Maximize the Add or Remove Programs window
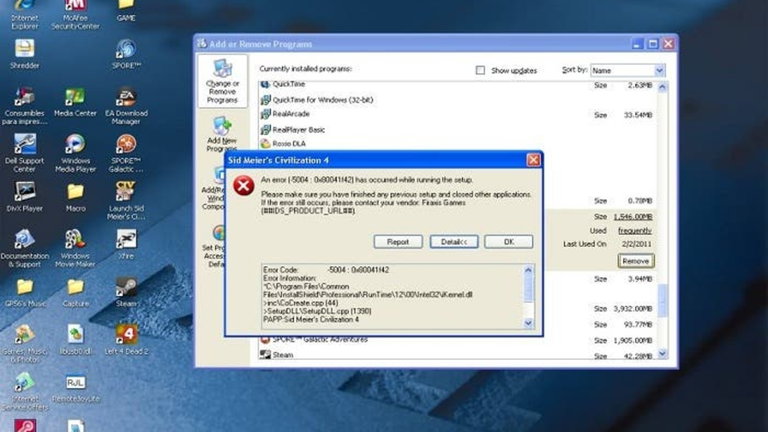The image size is (768, 432). (x=652, y=44)
